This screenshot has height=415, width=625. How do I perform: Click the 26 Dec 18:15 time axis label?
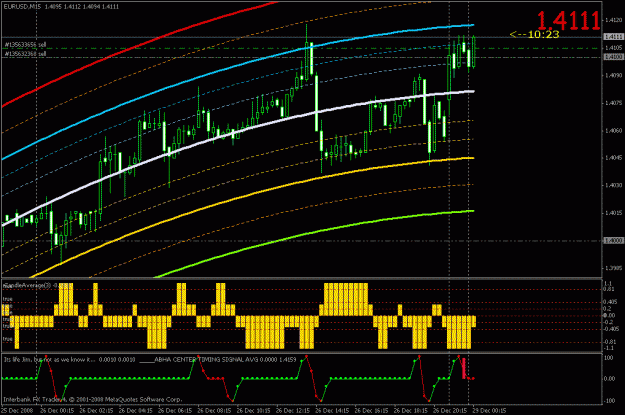point(411,410)
